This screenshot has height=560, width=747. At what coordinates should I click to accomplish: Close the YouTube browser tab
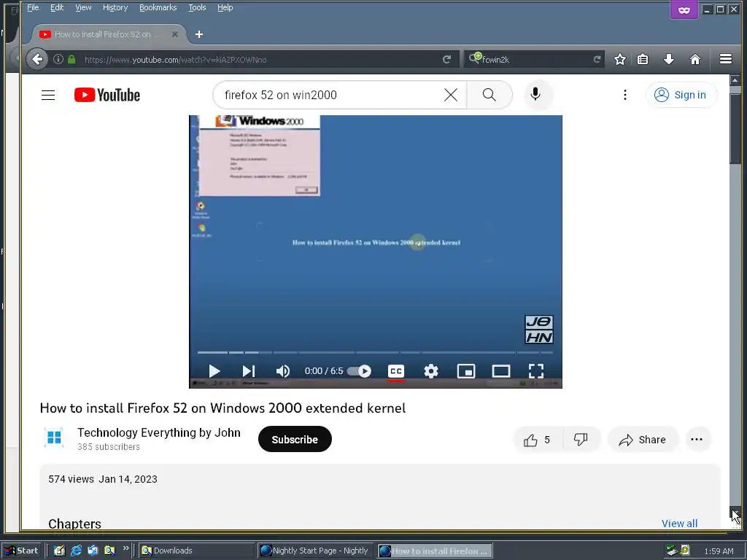pyautogui.click(x=175, y=34)
